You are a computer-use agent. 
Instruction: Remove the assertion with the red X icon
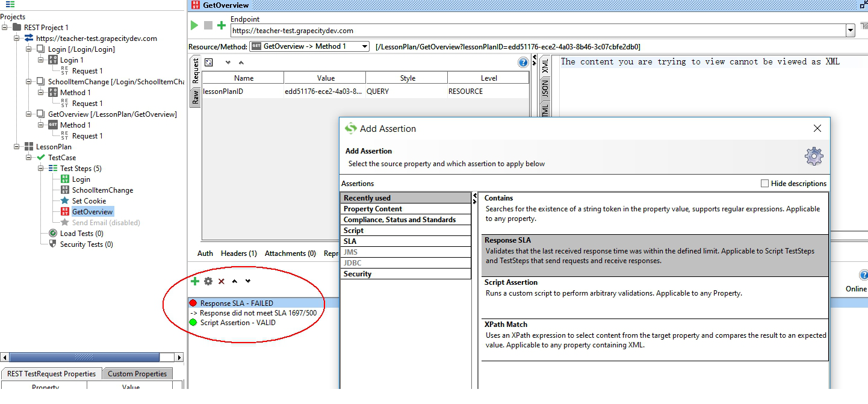coord(222,281)
